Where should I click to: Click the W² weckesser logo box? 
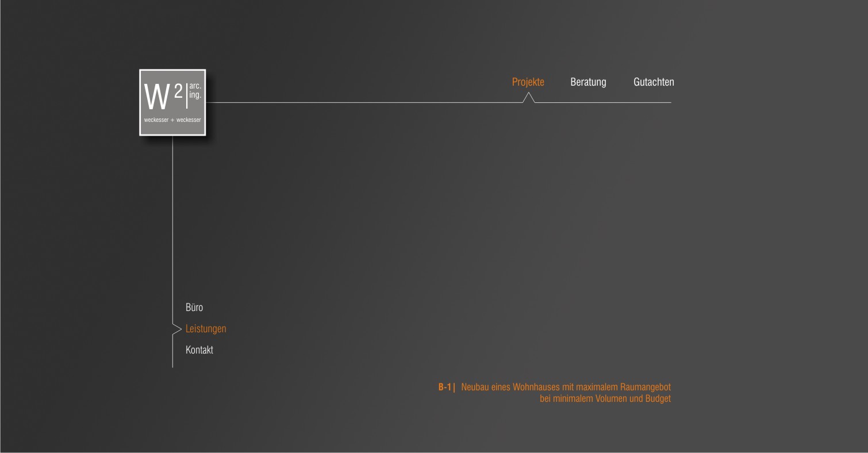172,102
